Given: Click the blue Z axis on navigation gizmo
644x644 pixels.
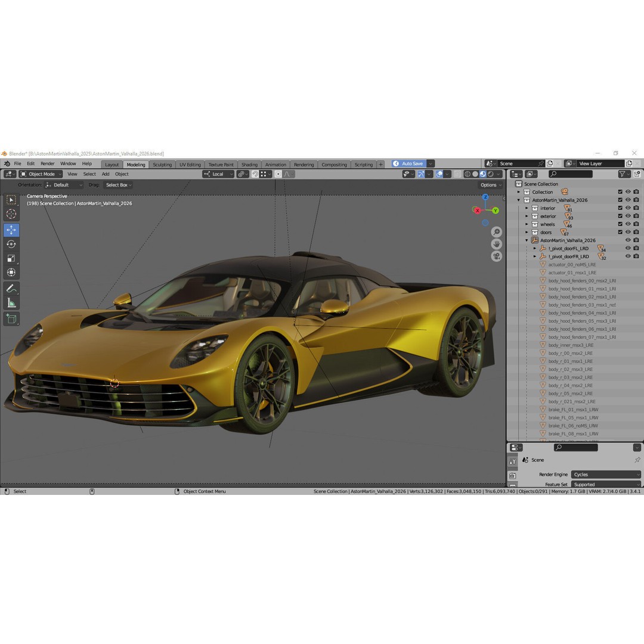Looking at the screenshot, I should point(485,197).
